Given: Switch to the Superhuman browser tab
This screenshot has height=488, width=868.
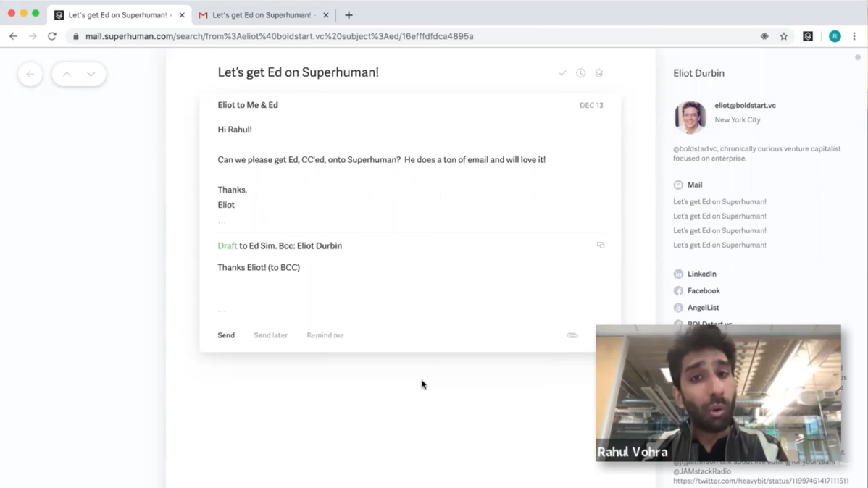Looking at the screenshot, I should coord(119,15).
